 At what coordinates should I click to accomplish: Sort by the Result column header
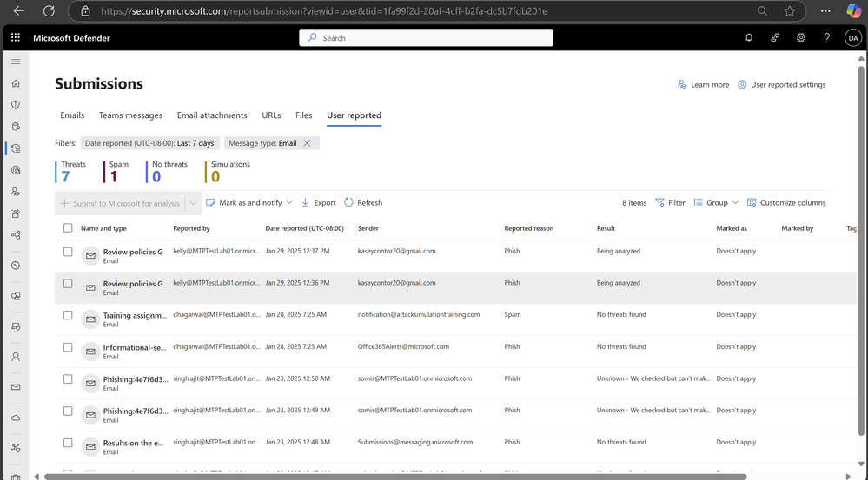(606, 228)
